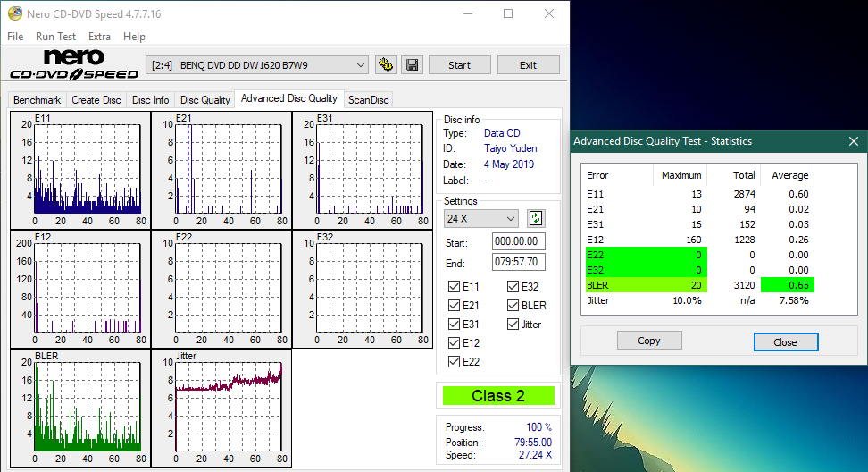Click the Nero CD-DVD Speed title bar icon
Viewport: 868px width, 472px height.
click(x=15, y=13)
